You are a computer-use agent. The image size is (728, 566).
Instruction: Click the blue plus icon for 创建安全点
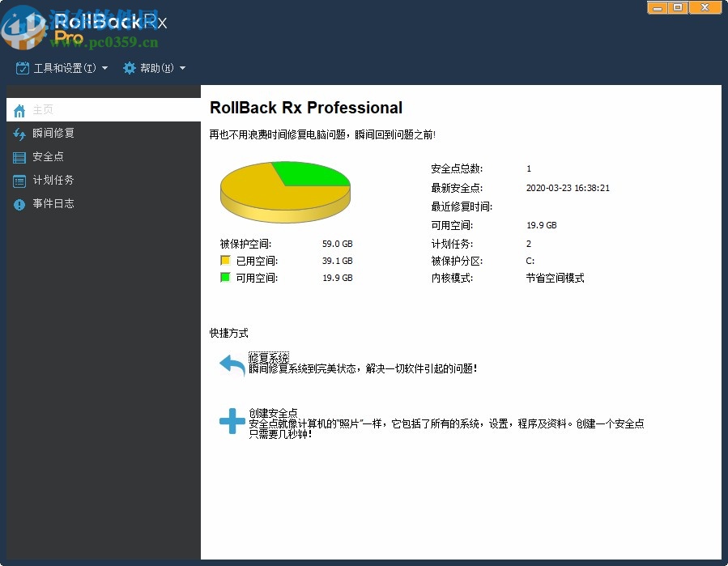231,420
